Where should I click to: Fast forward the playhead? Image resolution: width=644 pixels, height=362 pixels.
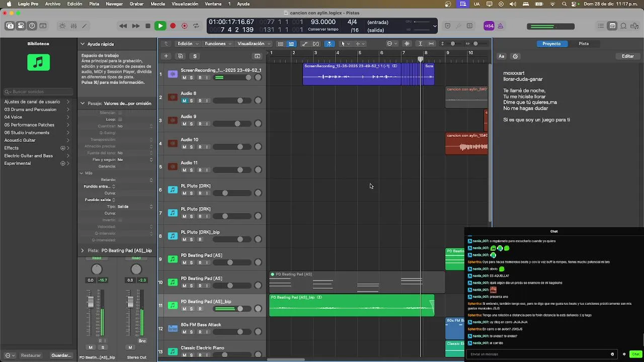point(136,26)
